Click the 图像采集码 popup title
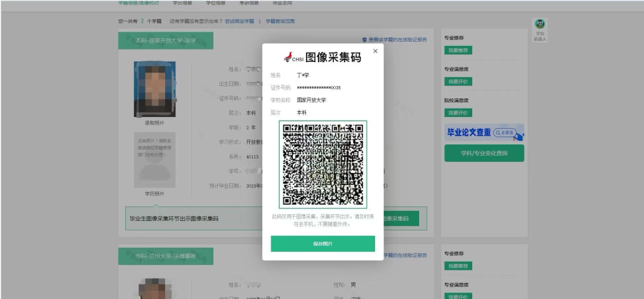The width and height of the screenshot is (644, 299). [x=333, y=57]
